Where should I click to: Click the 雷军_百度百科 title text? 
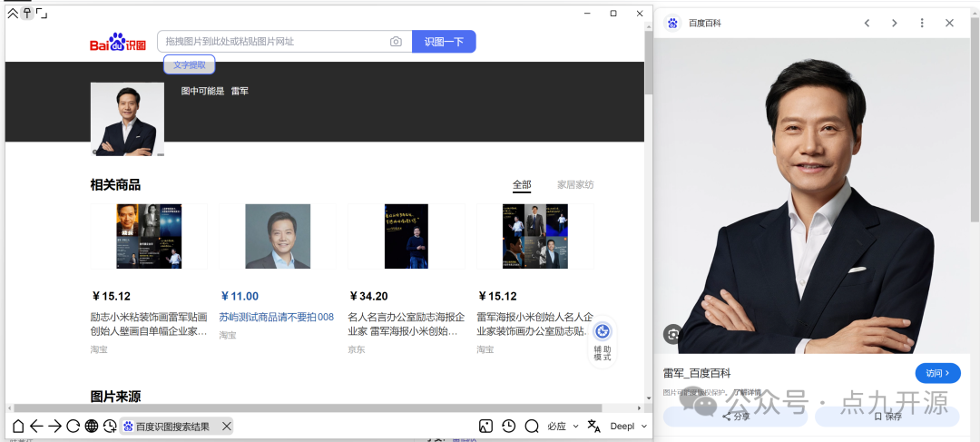pos(697,373)
